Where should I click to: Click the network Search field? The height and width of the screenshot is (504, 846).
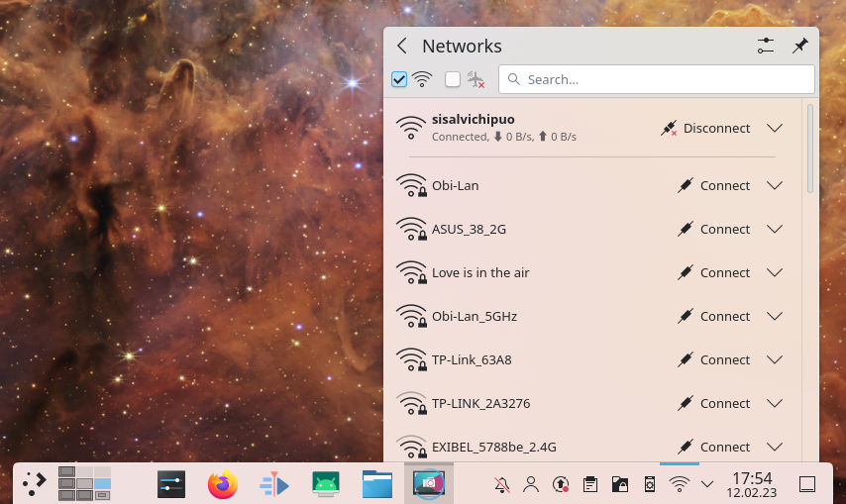[657, 79]
